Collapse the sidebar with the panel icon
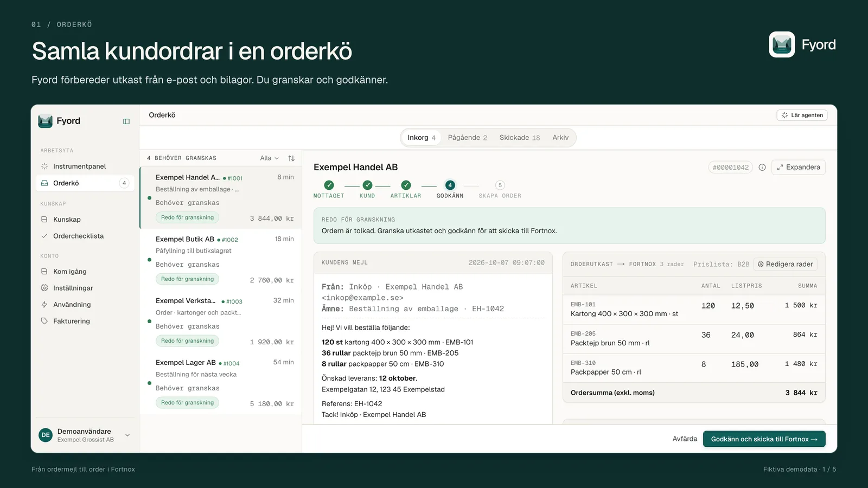The image size is (868, 488). [x=126, y=121]
